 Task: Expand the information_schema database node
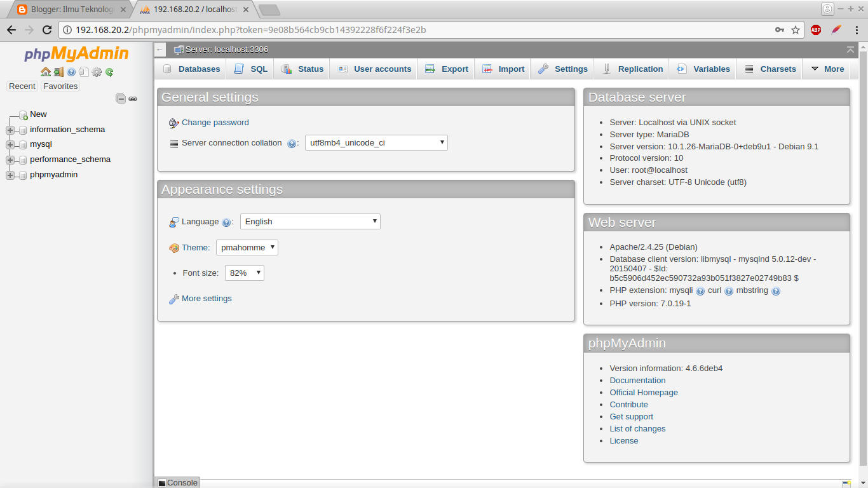10,130
